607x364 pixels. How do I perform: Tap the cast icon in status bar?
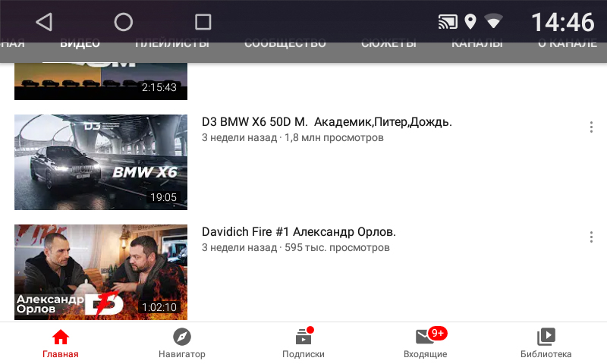pyautogui.click(x=448, y=22)
